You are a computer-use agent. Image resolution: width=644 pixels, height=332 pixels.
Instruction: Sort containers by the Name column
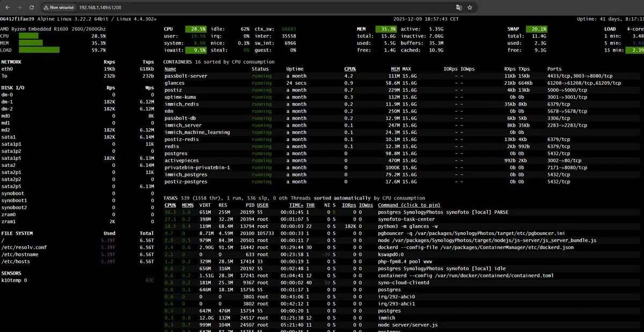point(170,69)
